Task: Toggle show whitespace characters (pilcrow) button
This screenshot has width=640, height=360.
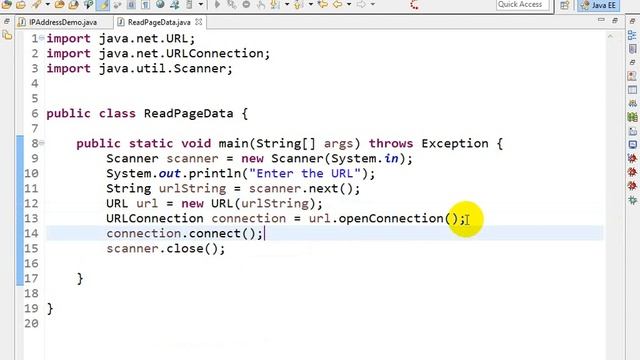Action: 145,5
